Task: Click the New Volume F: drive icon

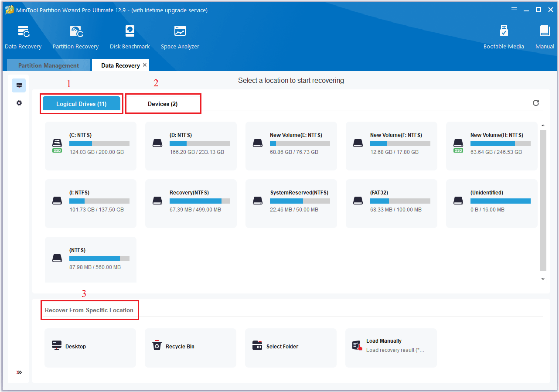Action: pyautogui.click(x=358, y=143)
